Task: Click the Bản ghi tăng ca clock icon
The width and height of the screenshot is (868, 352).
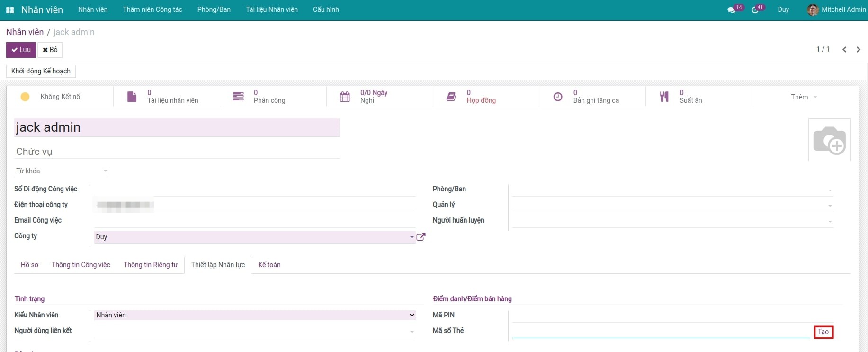Action: coord(558,97)
